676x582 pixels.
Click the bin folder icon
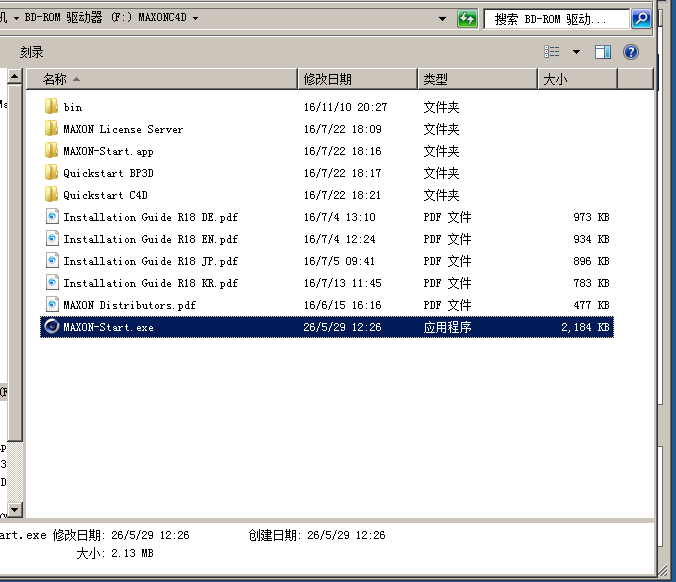52,107
